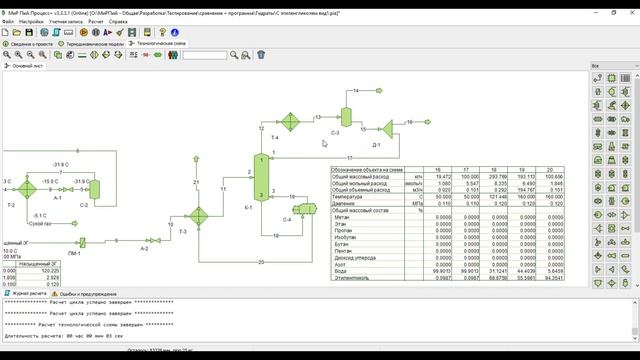This screenshot has height=360, width=640.
Task: Open the Настройки menu
Action: tap(31, 22)
